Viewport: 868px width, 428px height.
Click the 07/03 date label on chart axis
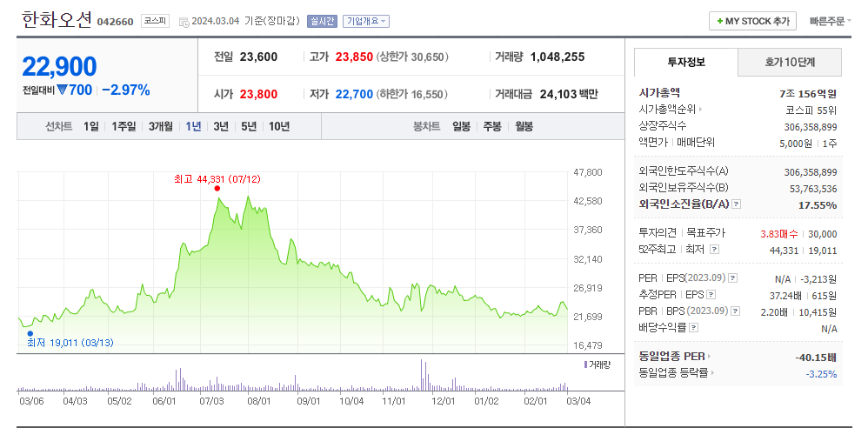coord(211,400)
